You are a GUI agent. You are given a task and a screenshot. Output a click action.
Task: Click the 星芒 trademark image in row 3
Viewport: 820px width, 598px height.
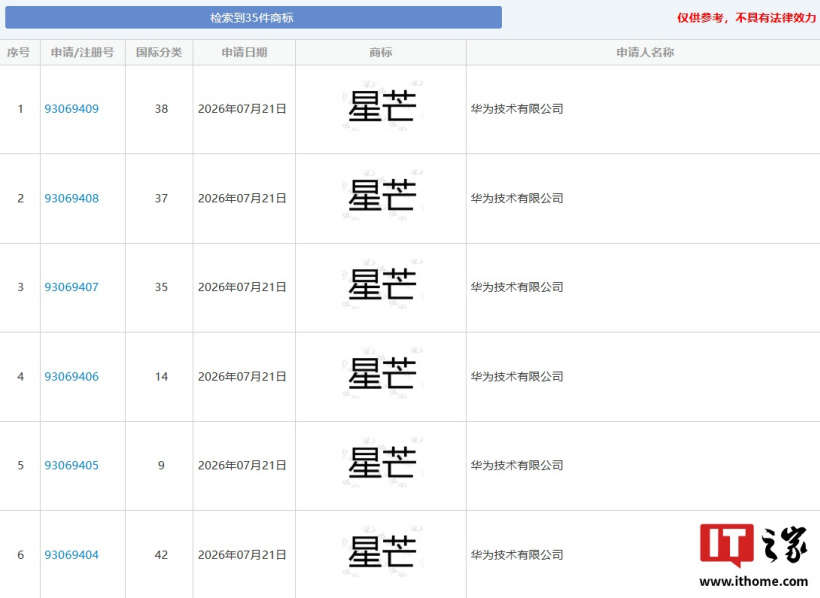(382, 285)
